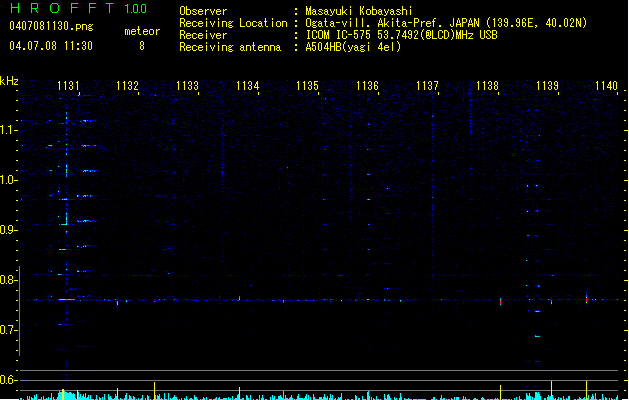629x400 pixels.
Task: Click the 0.9 frequency axis label
Action: coord(9,229)
